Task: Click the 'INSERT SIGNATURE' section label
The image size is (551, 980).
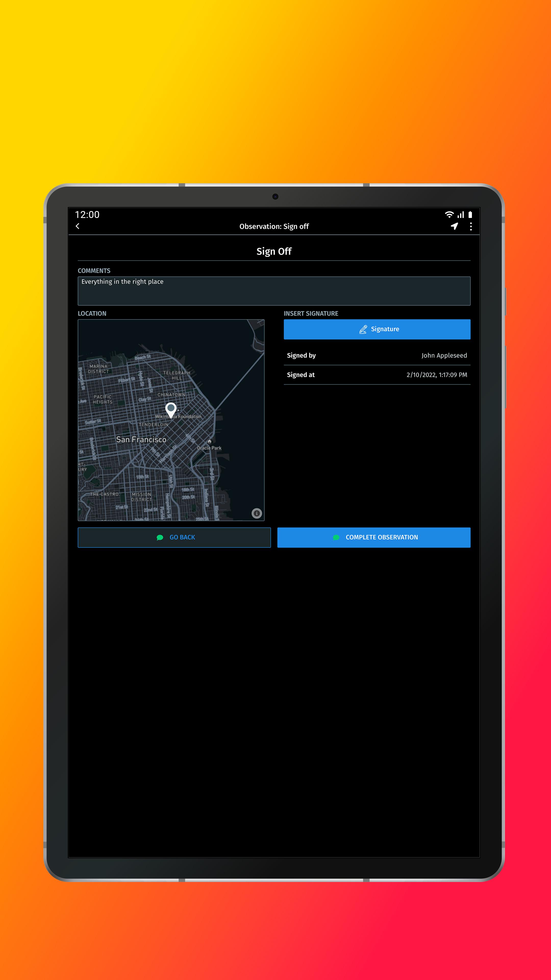Action: tap(311, 313)
